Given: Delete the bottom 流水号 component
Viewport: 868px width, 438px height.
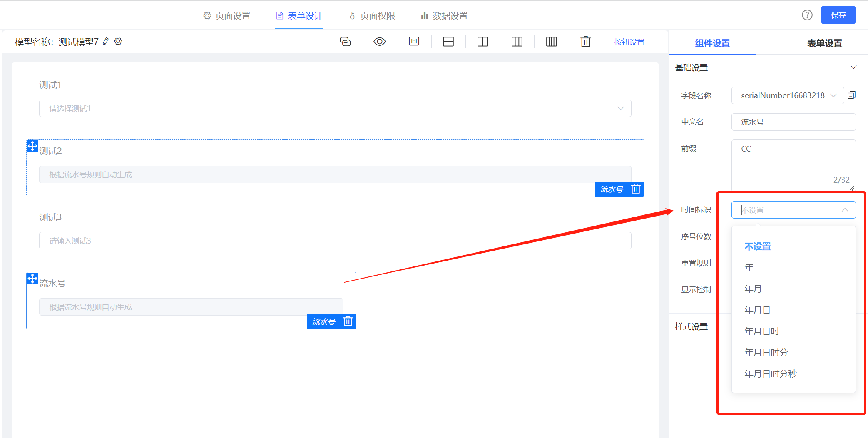Looking at the screenshot, I should [x=348, y=321].
